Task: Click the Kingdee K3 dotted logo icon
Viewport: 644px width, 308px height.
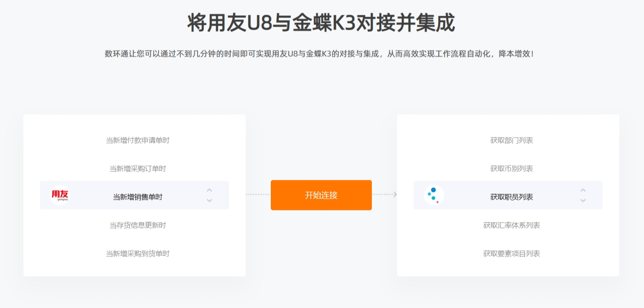Action: pos(434,195)
